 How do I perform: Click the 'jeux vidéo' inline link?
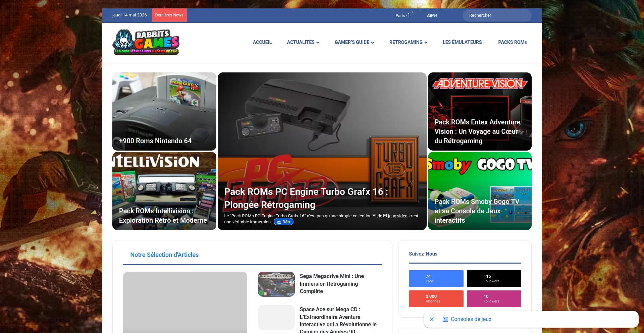point(398,216)
